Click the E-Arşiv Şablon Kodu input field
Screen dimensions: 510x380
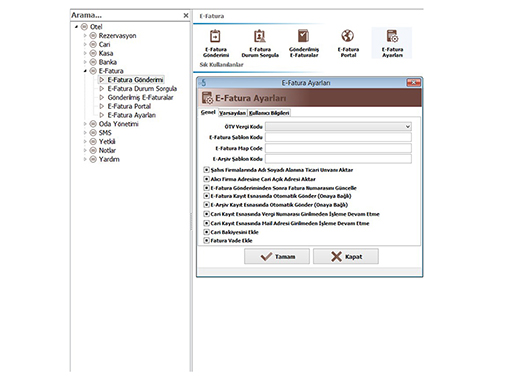[338, 159]
